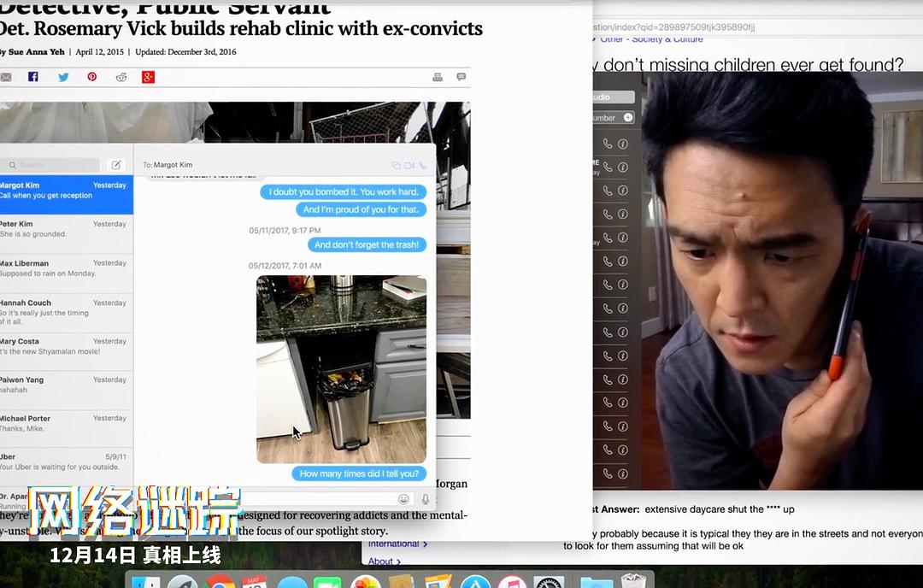Image resolution: width=923 pixels, height=588 pixels.
Task: Expand the About section
Action: (x=384, y=561)
